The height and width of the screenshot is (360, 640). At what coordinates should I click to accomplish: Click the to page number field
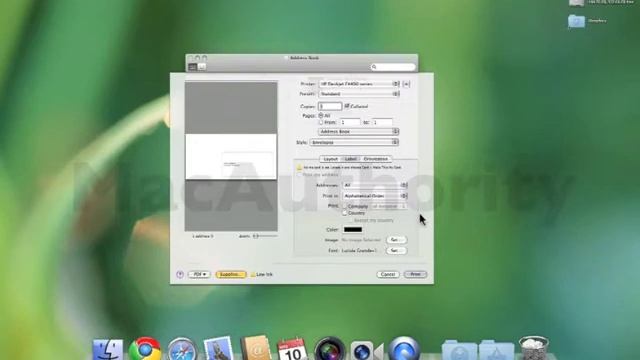(x=382, y=122)
